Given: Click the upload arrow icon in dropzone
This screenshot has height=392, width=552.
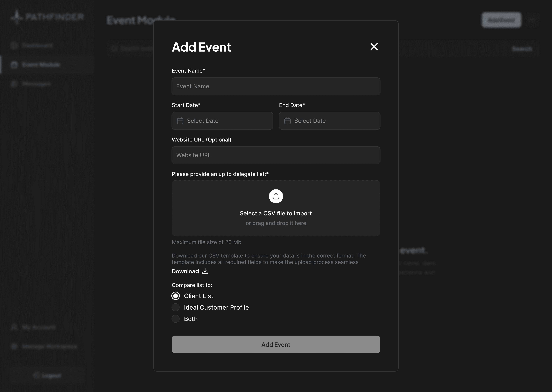Looking at the screenshot, I should 276,196.
